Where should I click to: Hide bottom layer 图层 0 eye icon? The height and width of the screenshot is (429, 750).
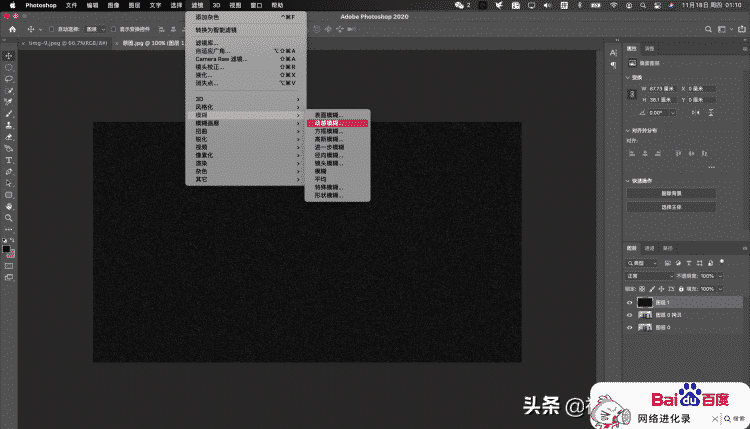click(629, 328)
